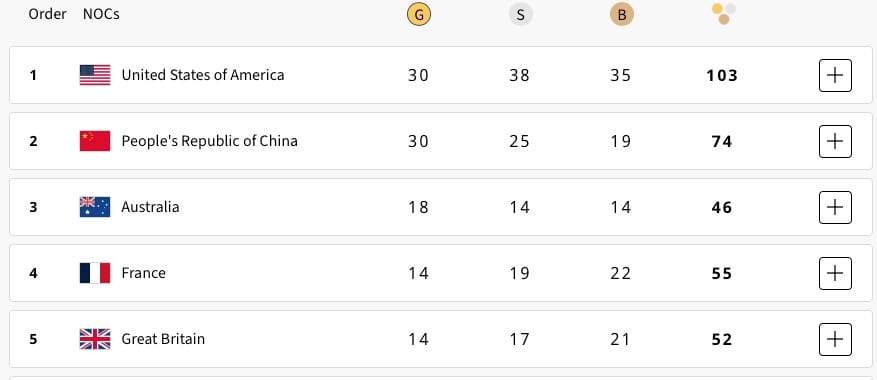Click the total medals icon in header
This screenshot has height=380, width=877.
tap(723, 14)
